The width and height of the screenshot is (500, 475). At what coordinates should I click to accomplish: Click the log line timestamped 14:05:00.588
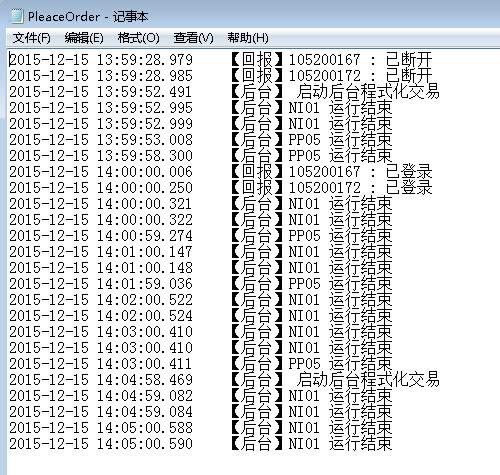tap(201, 428)
